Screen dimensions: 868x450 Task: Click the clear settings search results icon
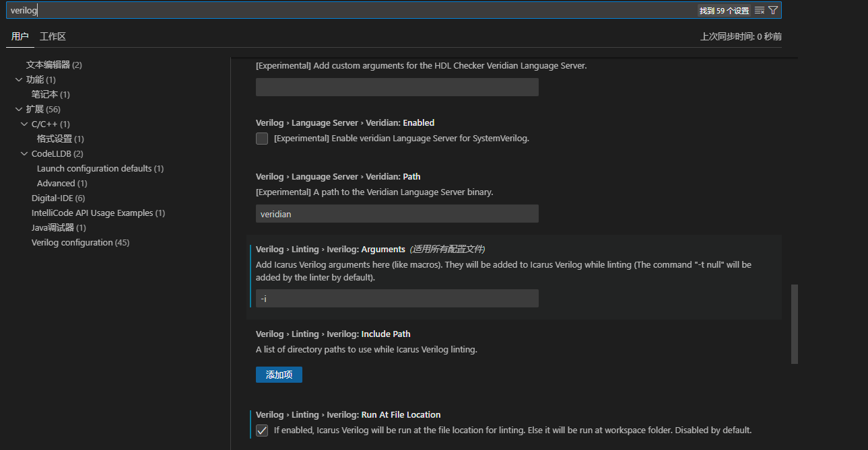759,9
